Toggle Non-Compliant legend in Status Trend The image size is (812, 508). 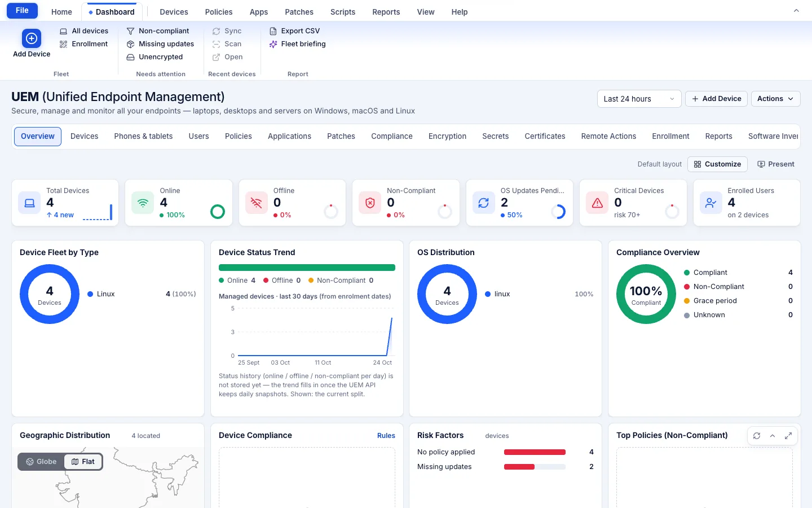click(x=341, y=281)
